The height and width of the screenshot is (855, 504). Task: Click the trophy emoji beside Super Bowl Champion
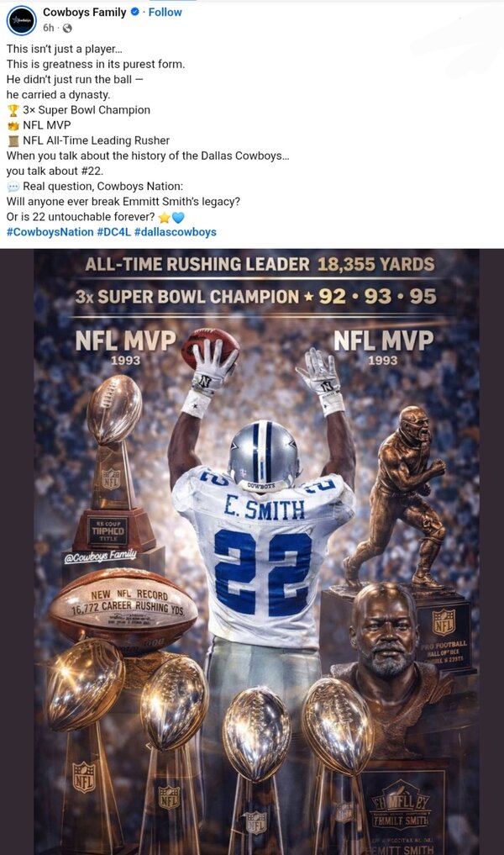point(13,110)
